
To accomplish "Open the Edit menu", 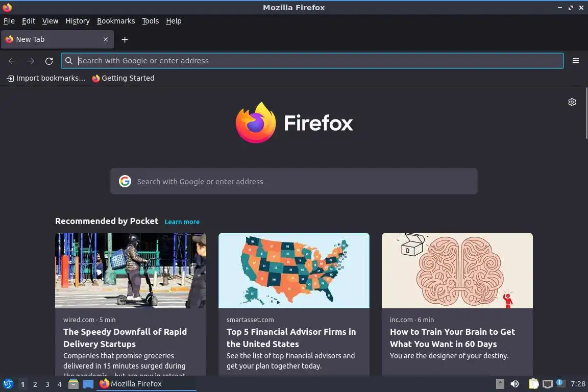I will [29, 21].
